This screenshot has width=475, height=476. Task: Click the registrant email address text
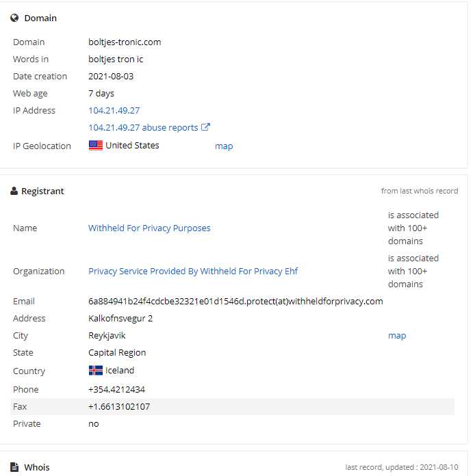(235, 301)
